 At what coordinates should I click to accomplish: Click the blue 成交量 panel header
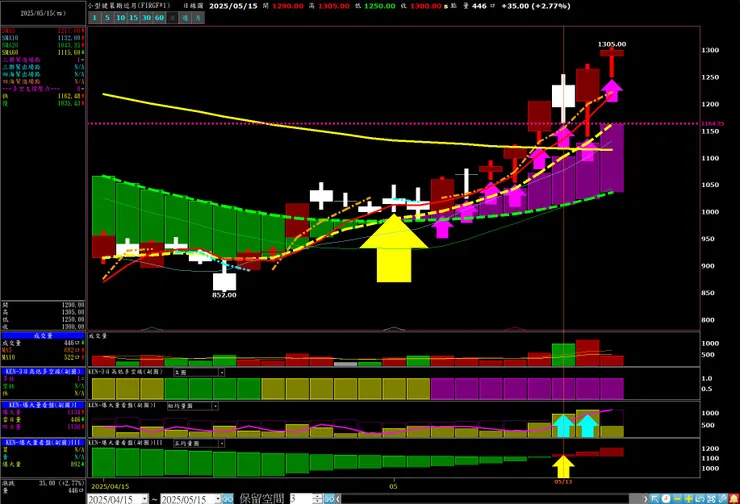pos(43,336)
